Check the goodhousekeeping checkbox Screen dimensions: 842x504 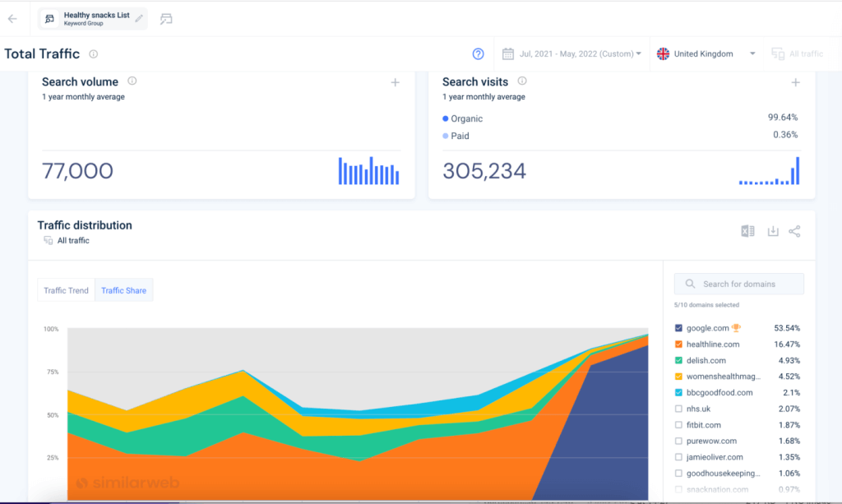678,473
